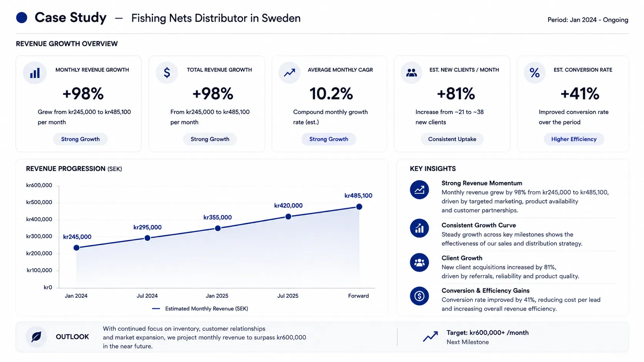Click the people icon for Est. New Clients

(411, 73)
